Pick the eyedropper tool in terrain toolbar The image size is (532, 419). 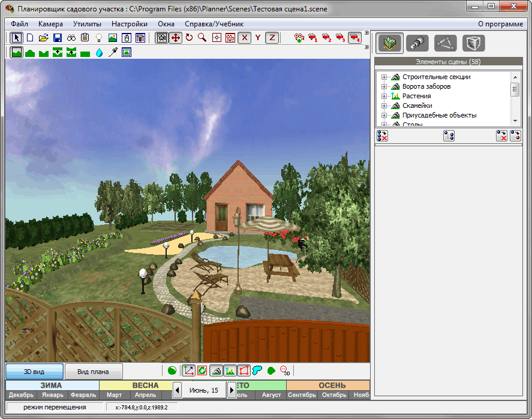113,53
